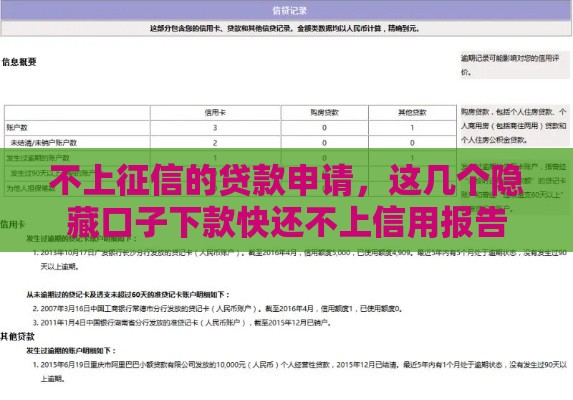The height and width of the screenshot is (400, 573).
Task: Click the 天以上逾期 continuation line under 广发银行 entry
Action: (x=60, y=267)
